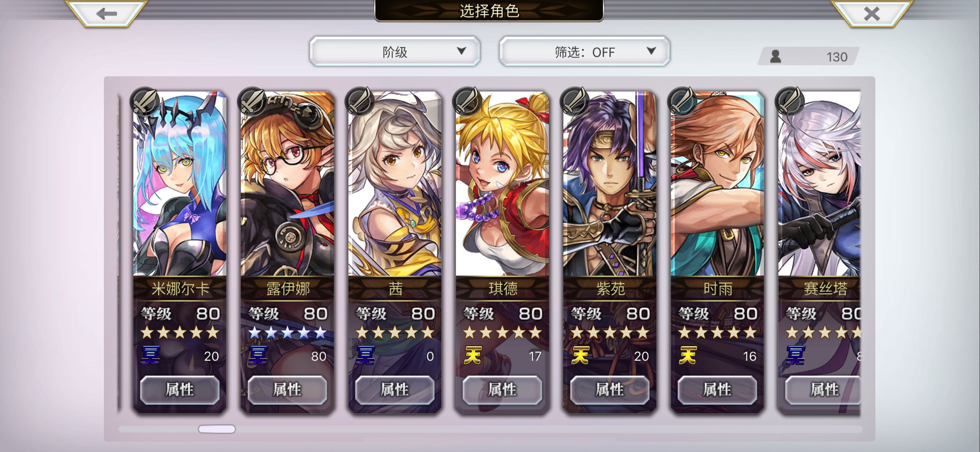Click the arrow on the 阶级 dropdown
Image resolution: width=980 pixels, height=452 pixels.
click(461, 51)
